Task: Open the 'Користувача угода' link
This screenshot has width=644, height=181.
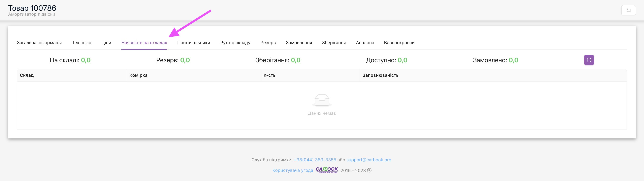Action: click(293, 170)
